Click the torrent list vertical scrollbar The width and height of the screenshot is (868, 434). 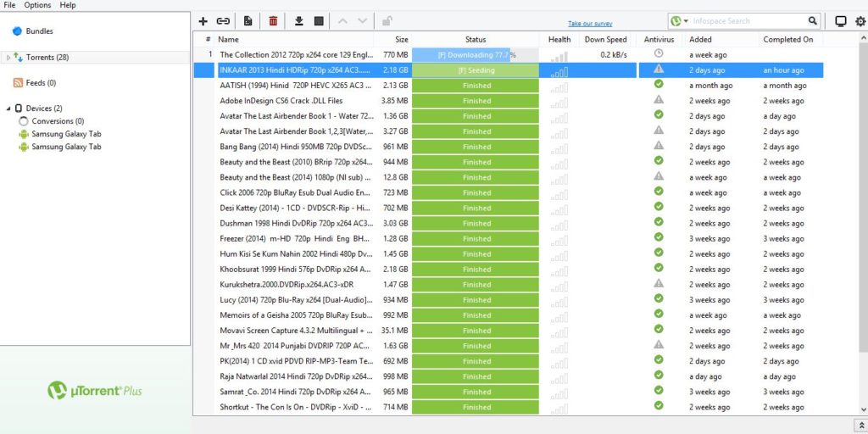point(863,197)
